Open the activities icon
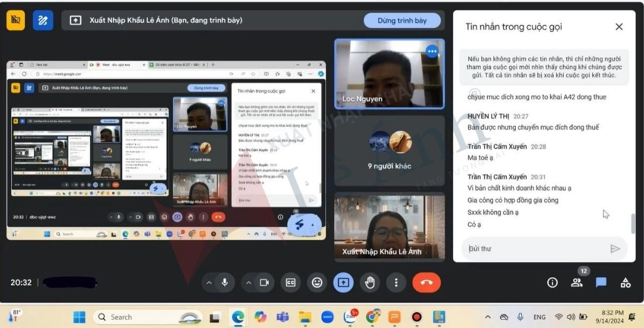Screen dimensions: 644x328 tap(626, 282)
